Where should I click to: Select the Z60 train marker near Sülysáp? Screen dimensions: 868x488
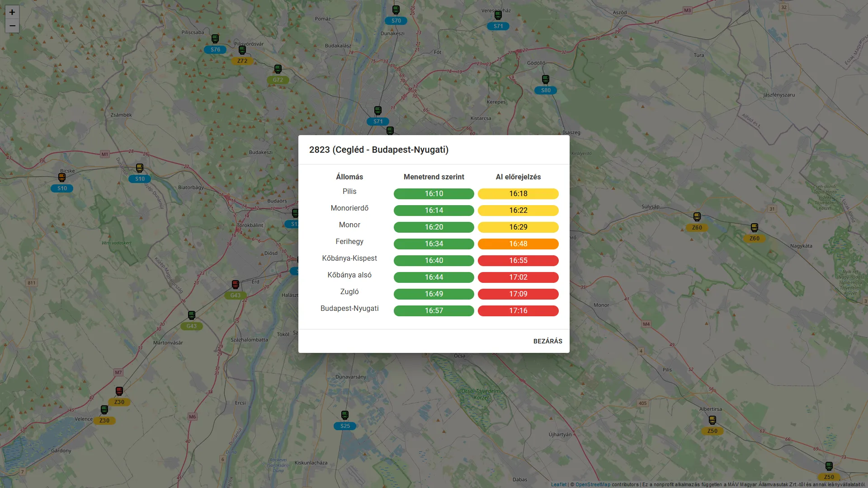[x=696, y=217]
